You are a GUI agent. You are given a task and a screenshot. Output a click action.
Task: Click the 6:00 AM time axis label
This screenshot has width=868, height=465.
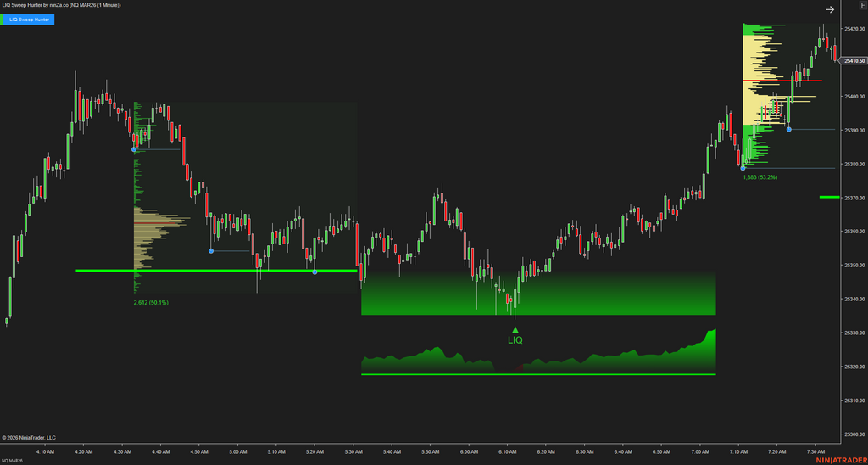(x=469, y=451)
